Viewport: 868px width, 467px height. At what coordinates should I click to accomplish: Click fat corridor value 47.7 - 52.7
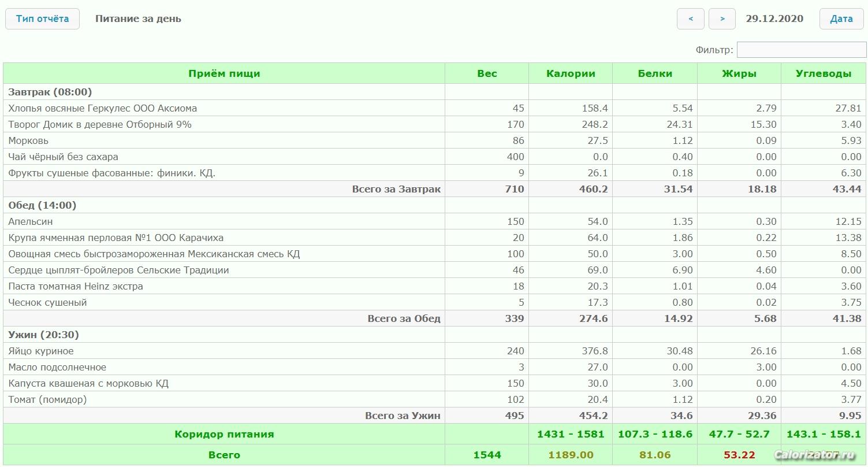tap(739, 434)
